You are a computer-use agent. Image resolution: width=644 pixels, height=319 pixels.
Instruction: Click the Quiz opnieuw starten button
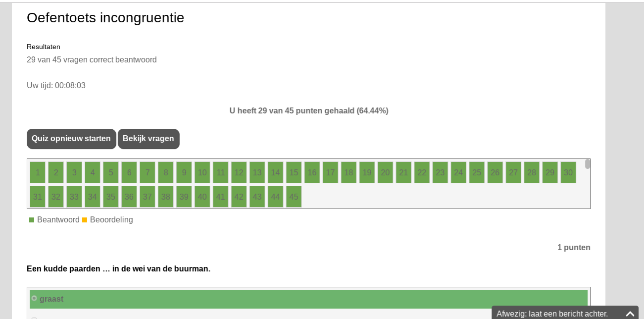[71, 139]
